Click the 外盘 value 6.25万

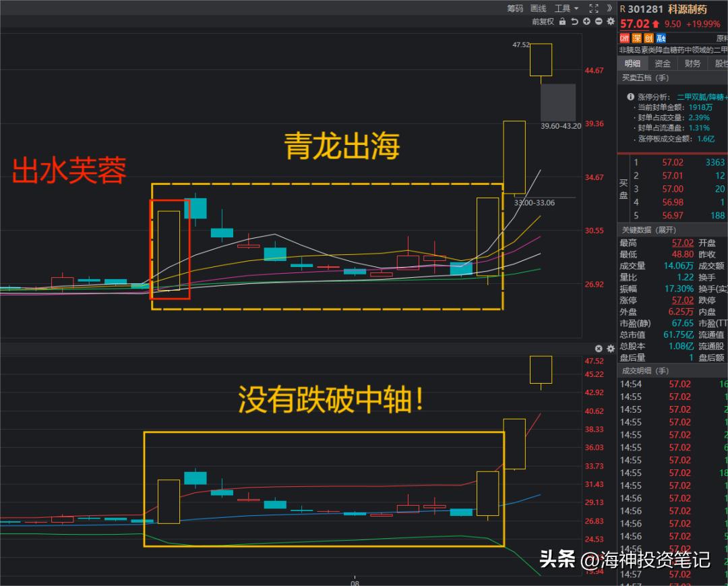click(681, 312)
